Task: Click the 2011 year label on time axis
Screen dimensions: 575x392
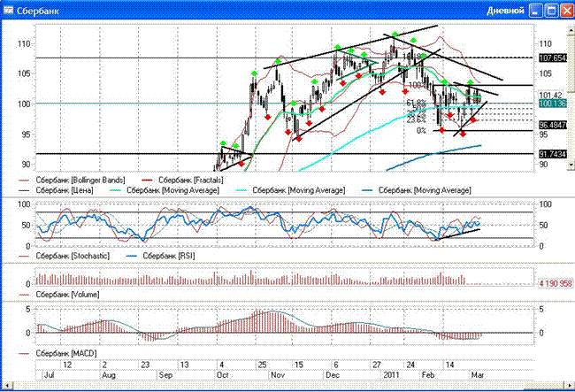Action: pos(391,375)
